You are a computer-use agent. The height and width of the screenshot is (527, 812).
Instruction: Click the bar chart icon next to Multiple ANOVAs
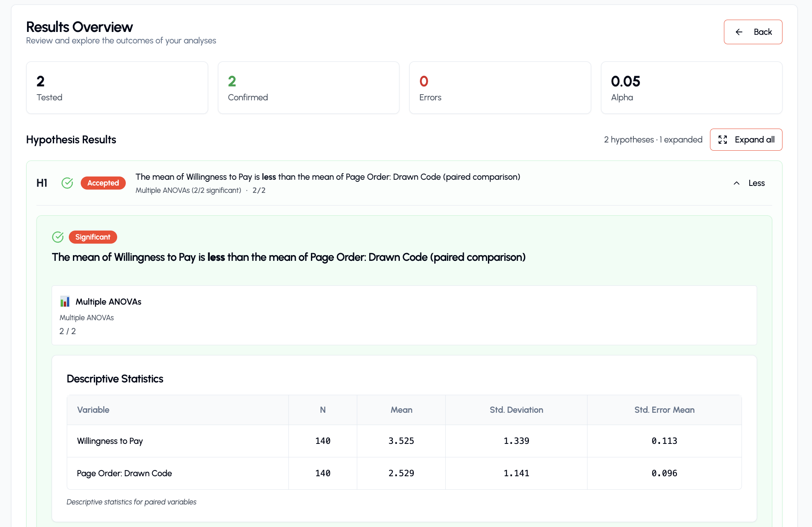(x=65, y=301)
